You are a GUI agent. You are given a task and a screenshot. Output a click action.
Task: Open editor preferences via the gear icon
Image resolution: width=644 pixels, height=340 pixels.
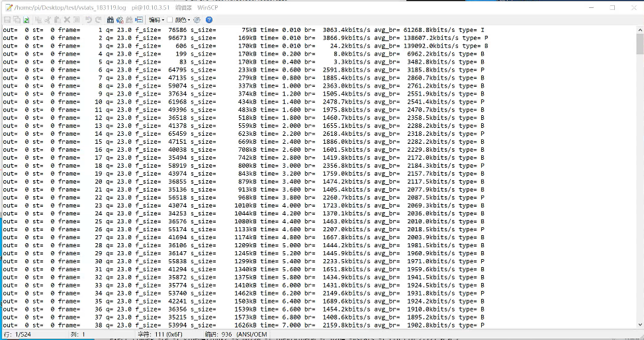[x=197, y=20]
